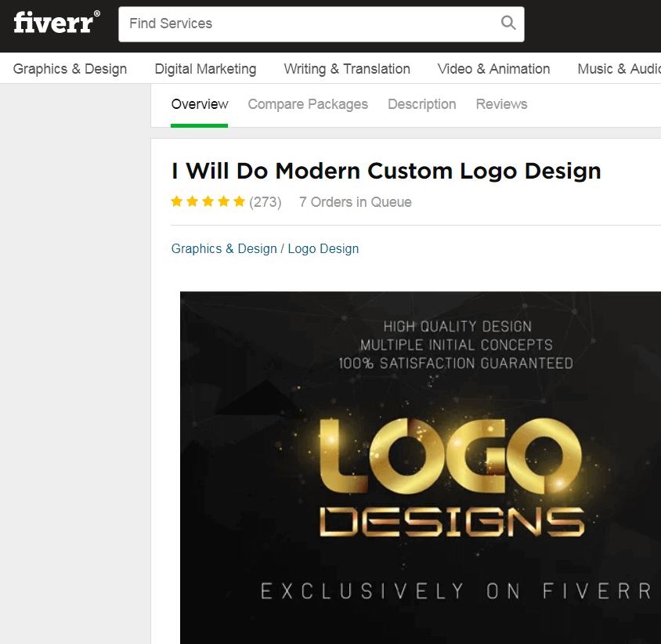
Task: Click the search magnifier icon
Action: [508, 23]
